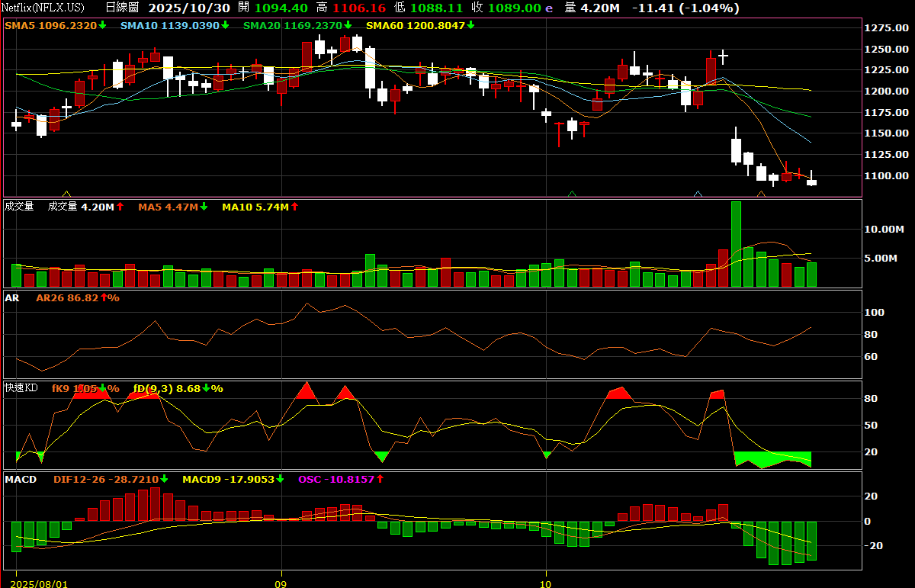
Task: Click the tallest green volume bar
Action: [x=736, y=244]
